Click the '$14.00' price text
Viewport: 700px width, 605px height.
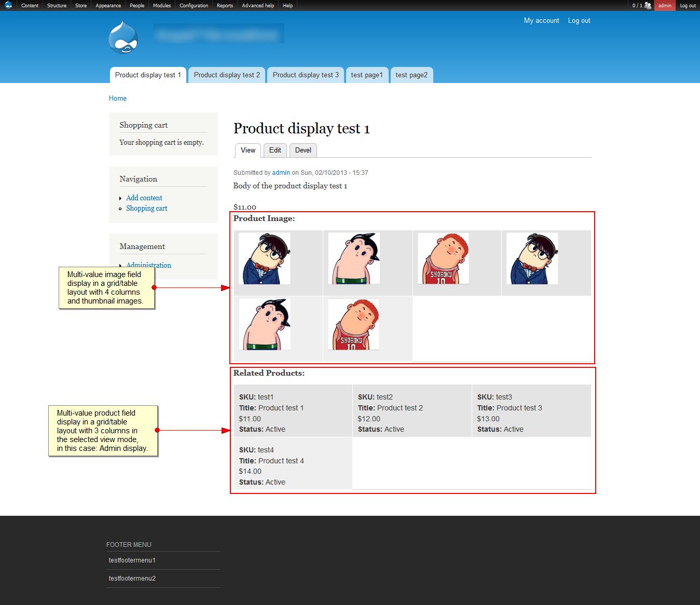pyautogui.click(x=250, y=472)
